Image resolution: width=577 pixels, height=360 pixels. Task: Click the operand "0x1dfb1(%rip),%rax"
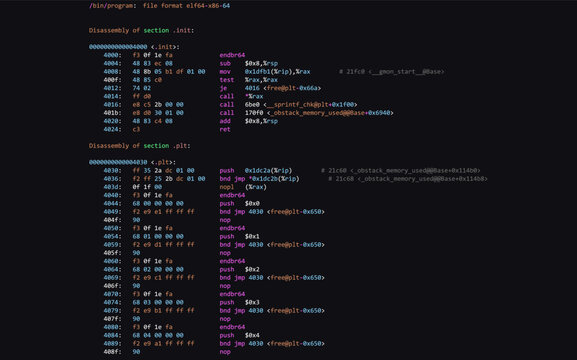tap(278, 72)
